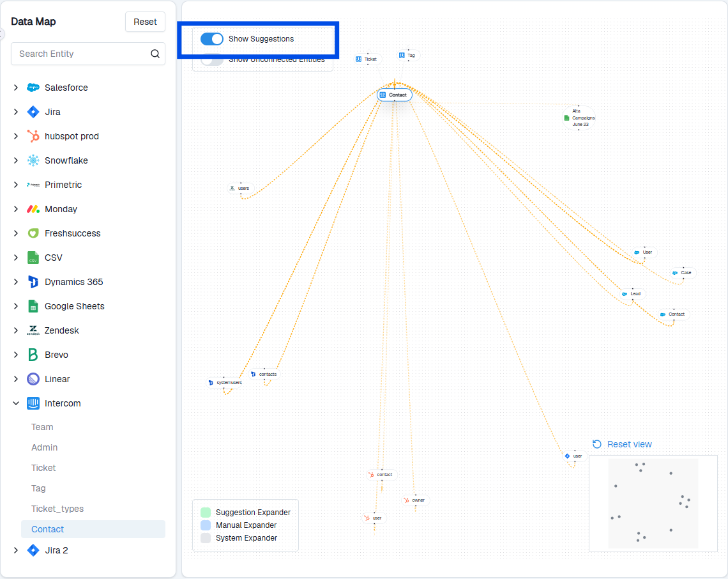Click the CSV file icon
The image size is (728, 579).
pos(33,258)
